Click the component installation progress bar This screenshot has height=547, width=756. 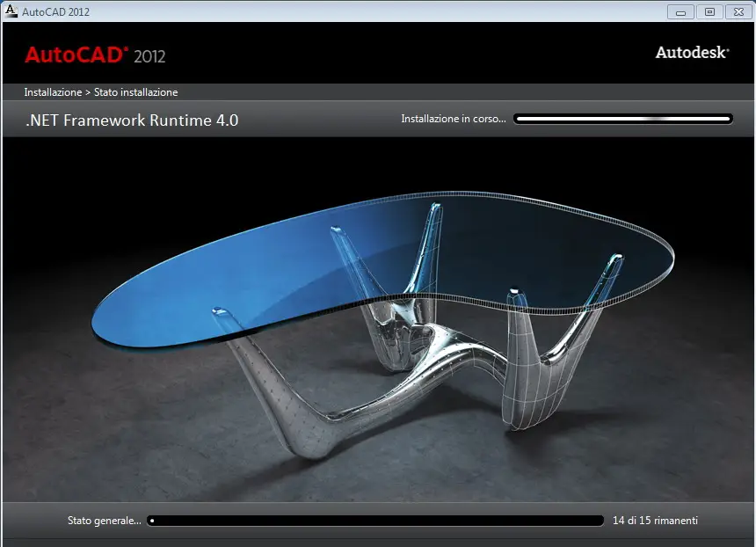coord(623,119)
